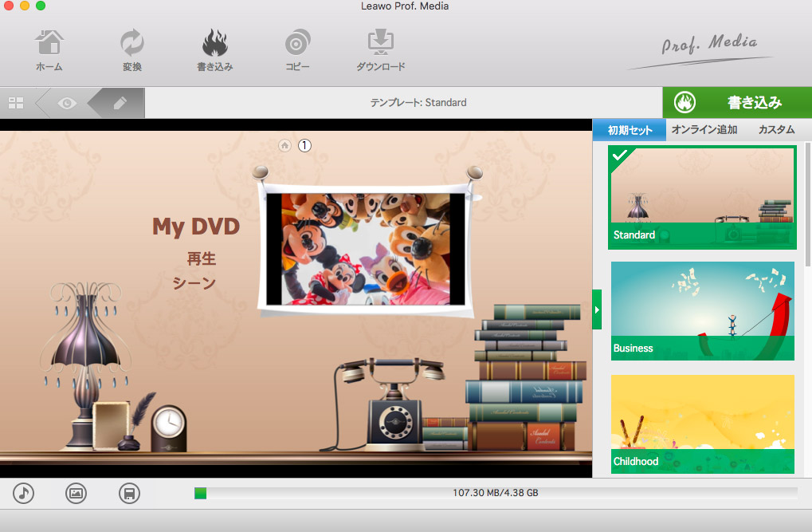Switch to eye preview mode

(x=67, y=103)
